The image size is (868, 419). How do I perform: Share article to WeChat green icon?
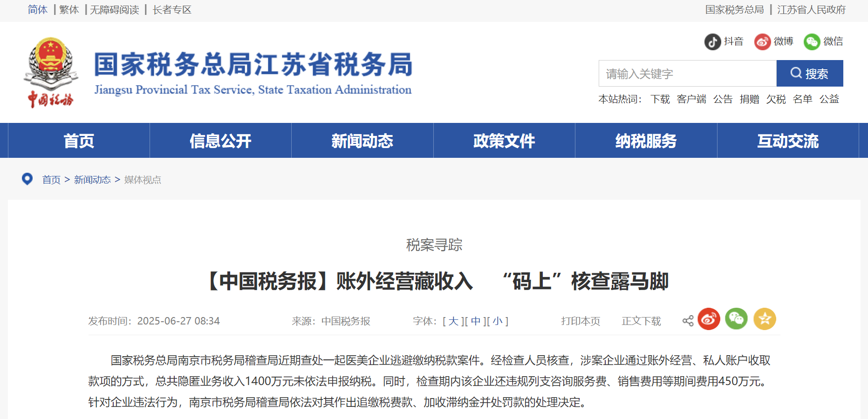coord(737,319)
